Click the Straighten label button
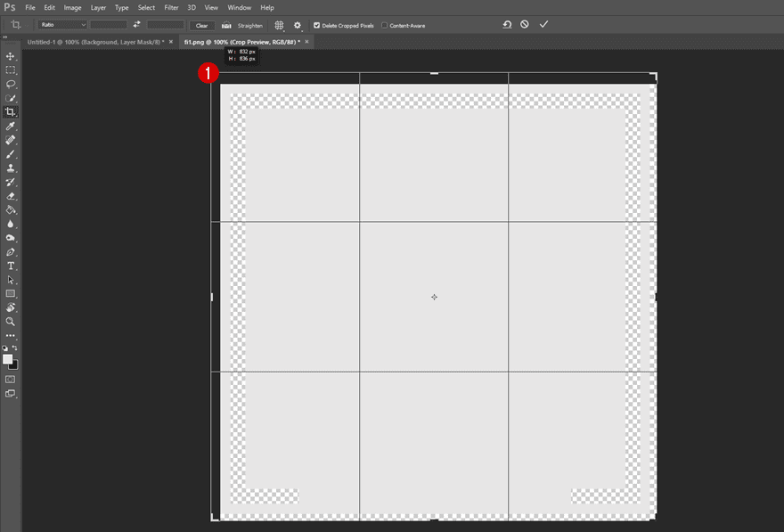 tap(250, 26)
